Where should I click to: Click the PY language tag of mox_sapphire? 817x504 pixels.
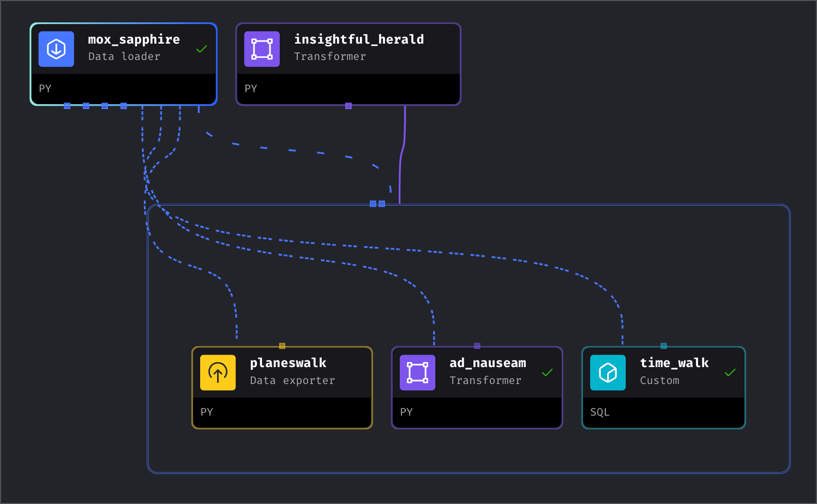click(45, 88)
